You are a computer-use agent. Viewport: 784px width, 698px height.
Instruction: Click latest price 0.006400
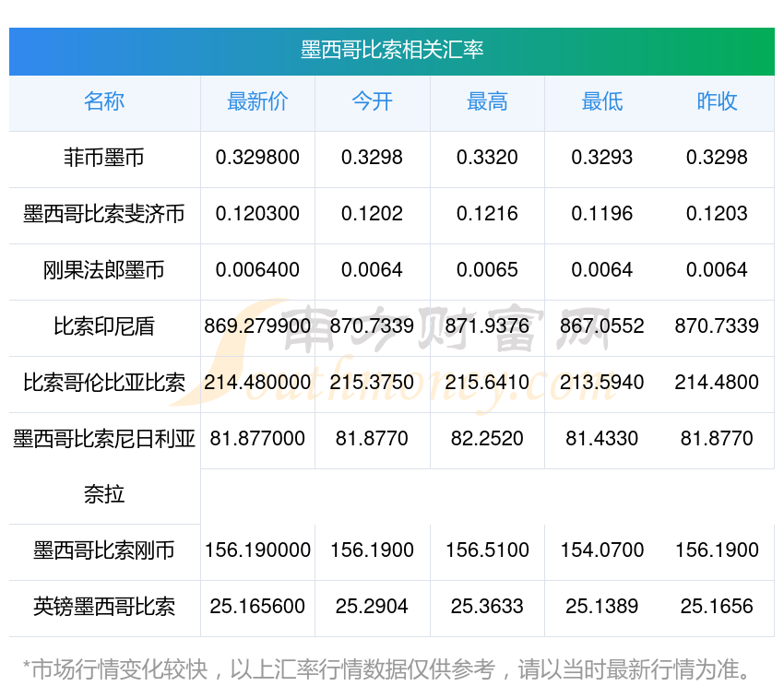257,270
